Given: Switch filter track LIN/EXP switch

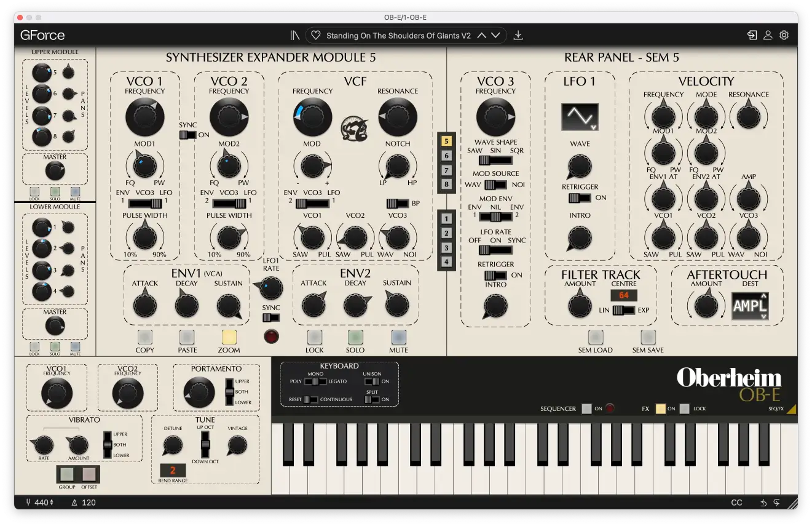Looking at the screenshot, I should 623,310.
